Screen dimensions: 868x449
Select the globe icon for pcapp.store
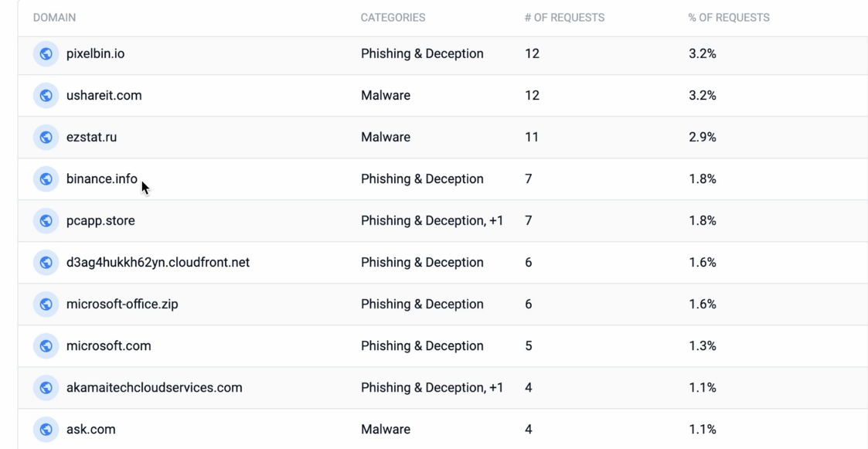(x=46, y=220)
